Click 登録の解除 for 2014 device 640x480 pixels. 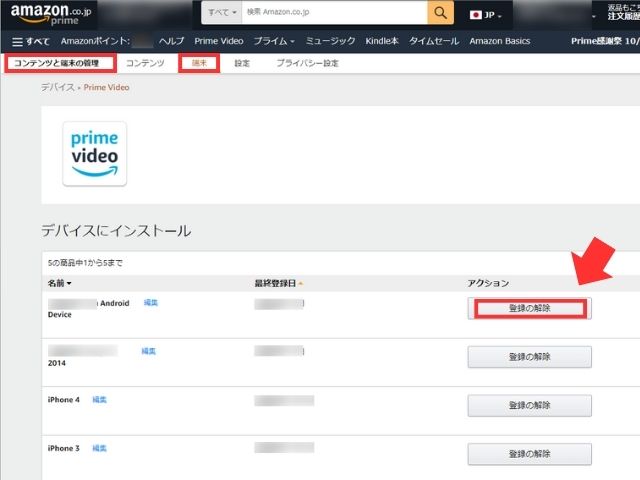(x=530, y=357)
